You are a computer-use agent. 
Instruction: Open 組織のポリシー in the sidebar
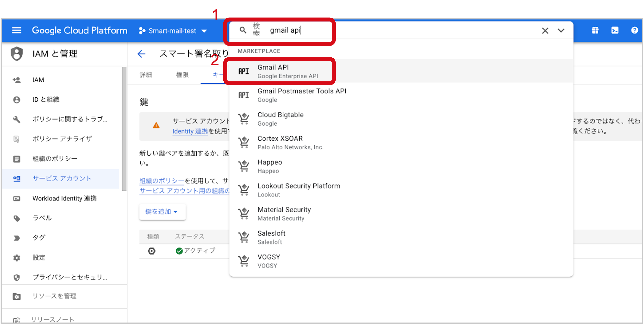pos(60,159)
